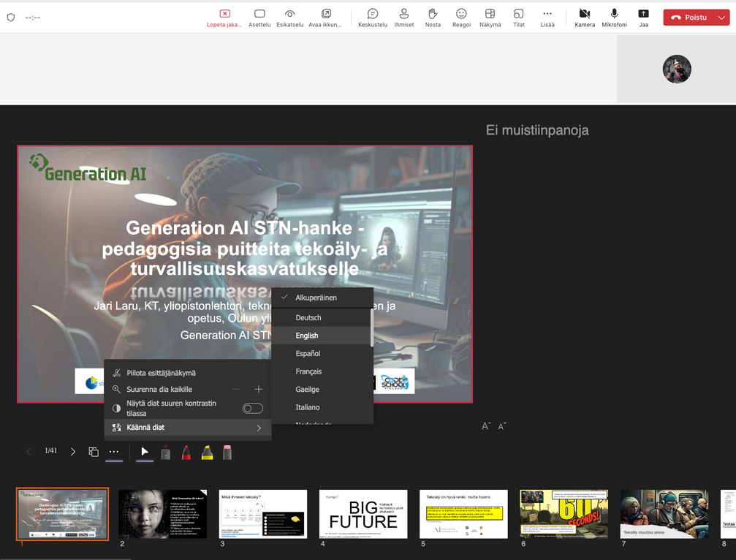Select BIG FUTURE slide 4 thumbnail
This screenshot has width=736, height=560.
363,514
